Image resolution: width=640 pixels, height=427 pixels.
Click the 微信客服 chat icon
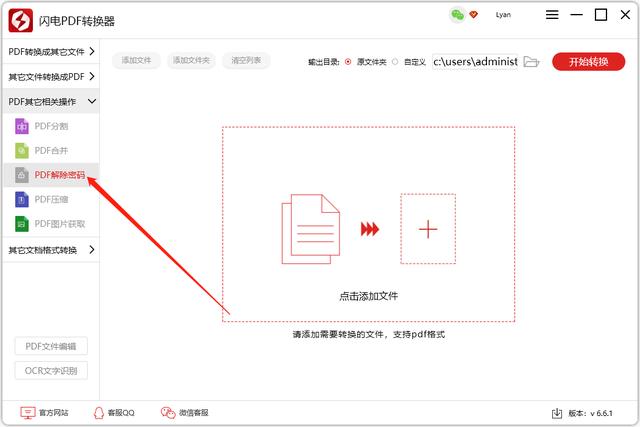point(168,413)
